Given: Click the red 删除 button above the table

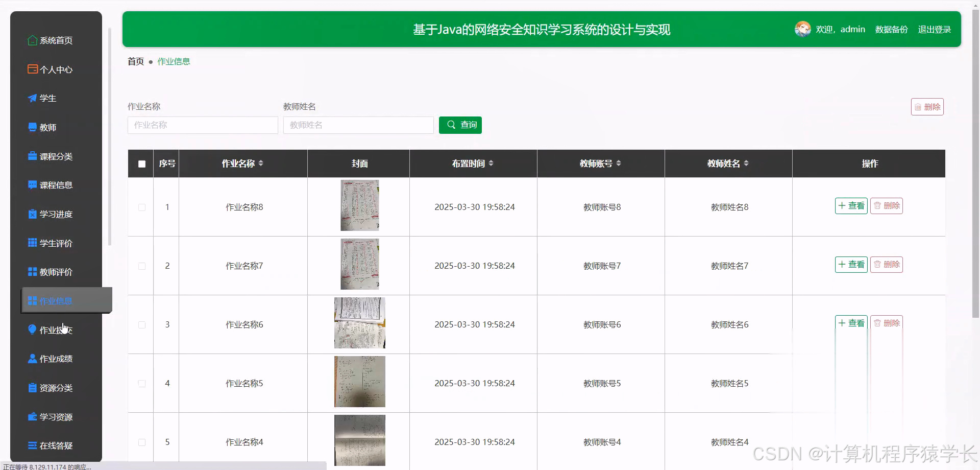Looking at the screenshot, I should pos(927,106).
